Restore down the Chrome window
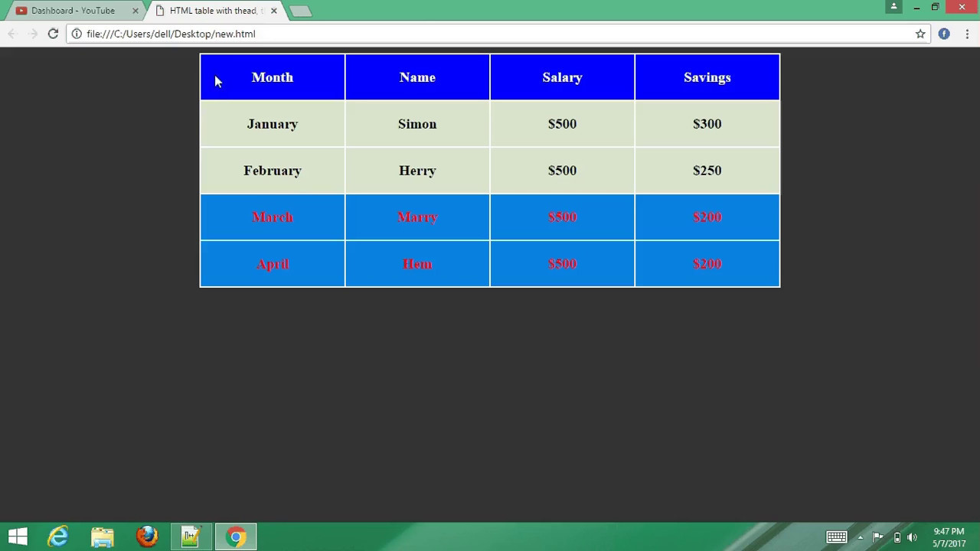This screenshot has width=980, height=551. click(x=935, y=7)
